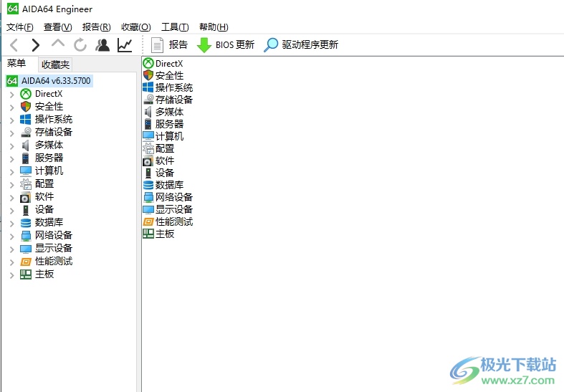Expand the 计算机 tree node

point(12,172)
